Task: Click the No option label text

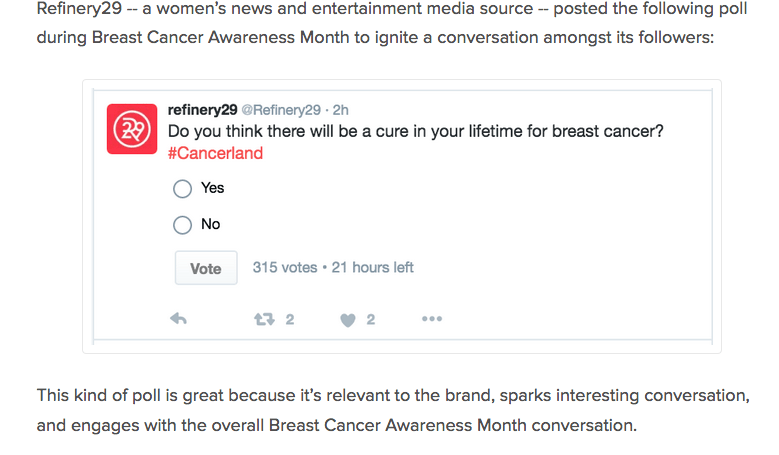Action: click(211, 224)
